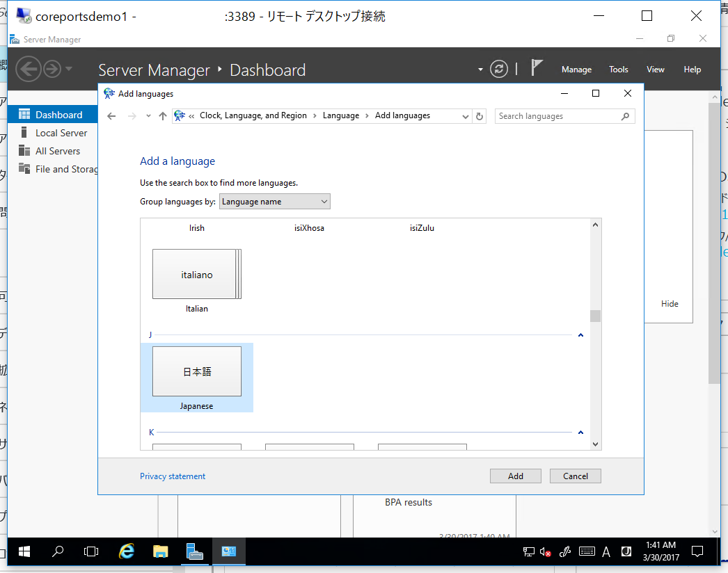Select the italiano language tile
The image size is (728, 573).
tap(197, 274)
